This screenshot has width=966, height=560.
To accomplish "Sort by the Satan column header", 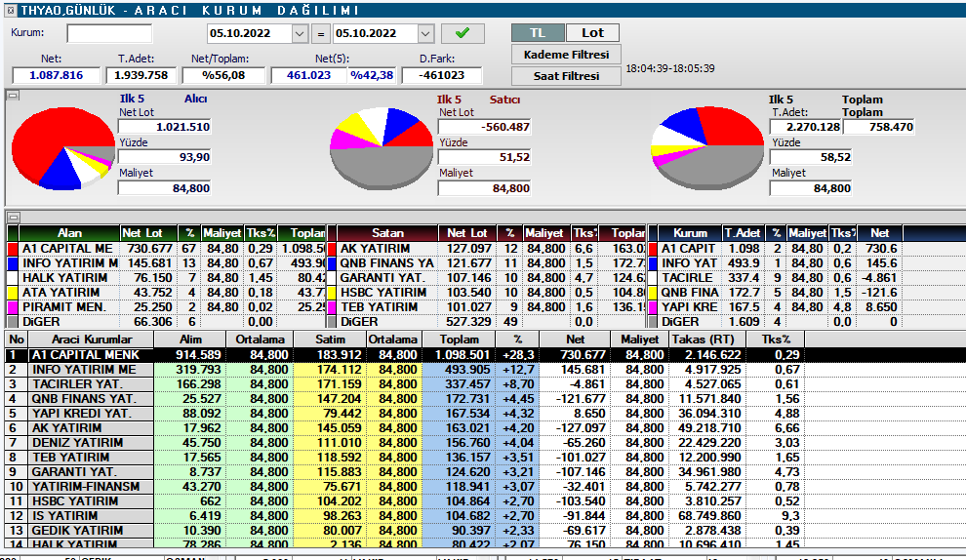I will (387, 233).
